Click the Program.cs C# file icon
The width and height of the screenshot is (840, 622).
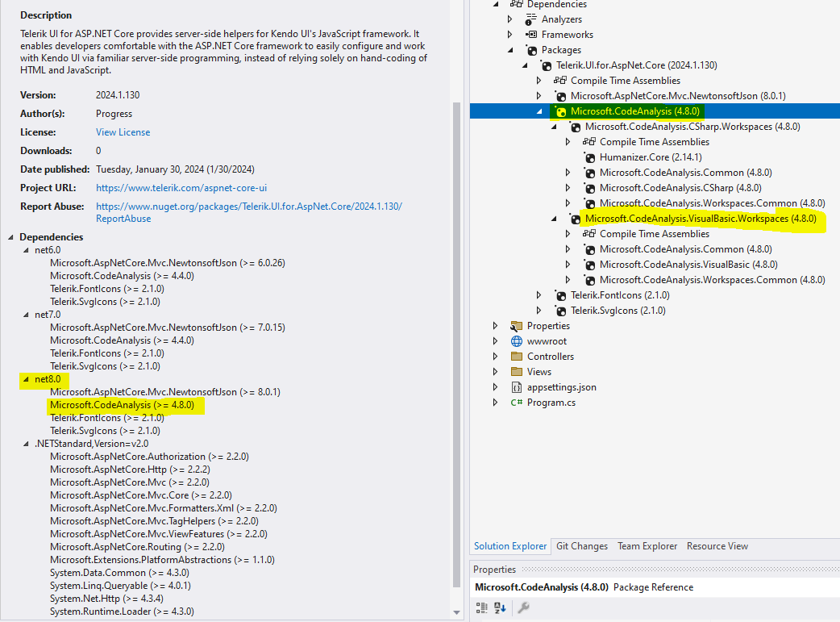517,403
